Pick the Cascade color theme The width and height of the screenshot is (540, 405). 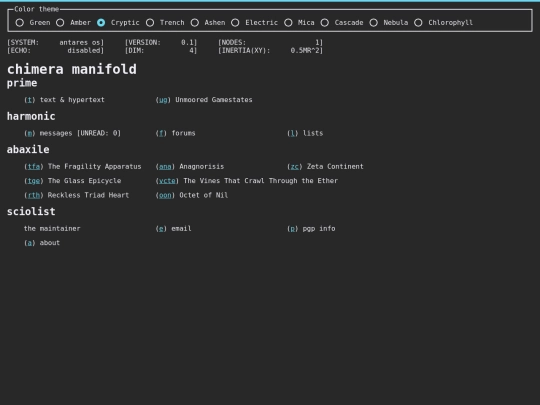click(x=325, y=23)
